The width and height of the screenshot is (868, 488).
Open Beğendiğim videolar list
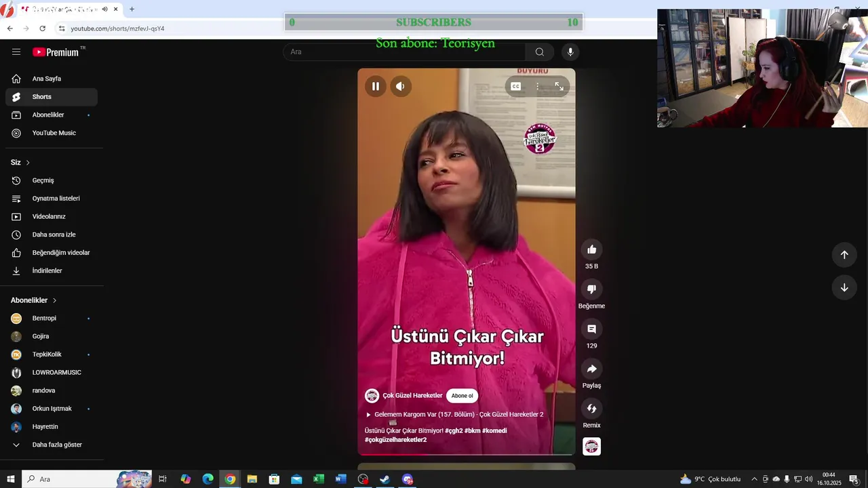pos(52,253)
